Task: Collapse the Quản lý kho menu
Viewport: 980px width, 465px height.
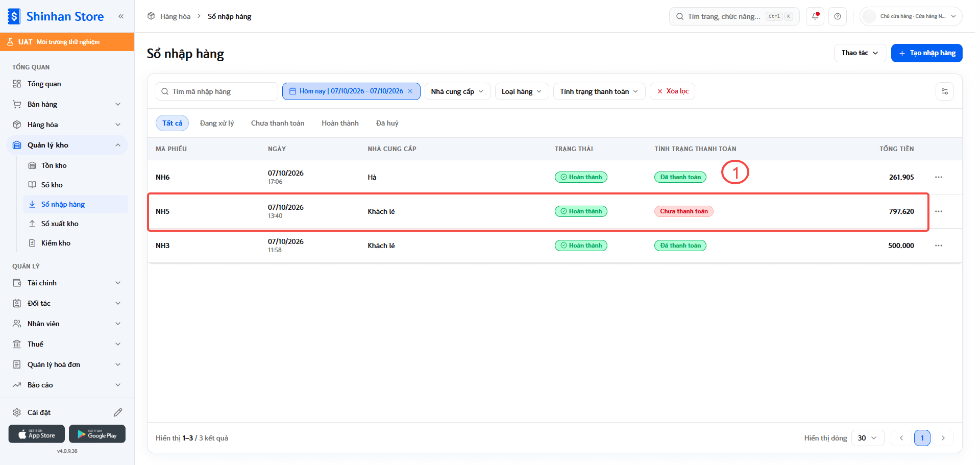Action: point(67,145)
